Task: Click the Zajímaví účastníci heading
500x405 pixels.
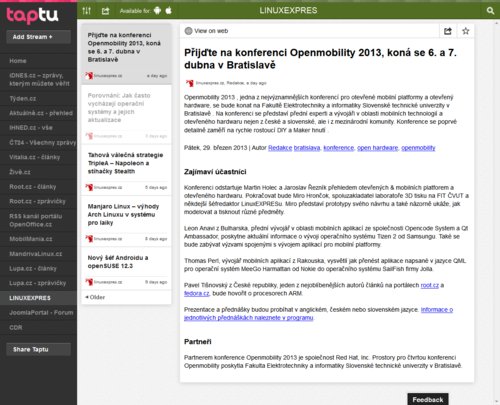Action: tap(215, 172)
